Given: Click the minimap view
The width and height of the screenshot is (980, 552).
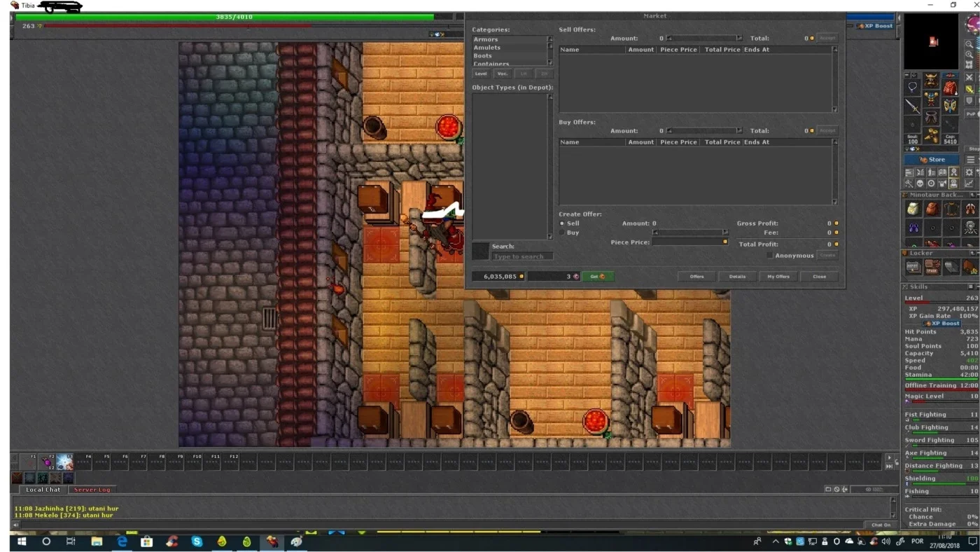Looking at the screenshot, I should (x=932, y=42).
